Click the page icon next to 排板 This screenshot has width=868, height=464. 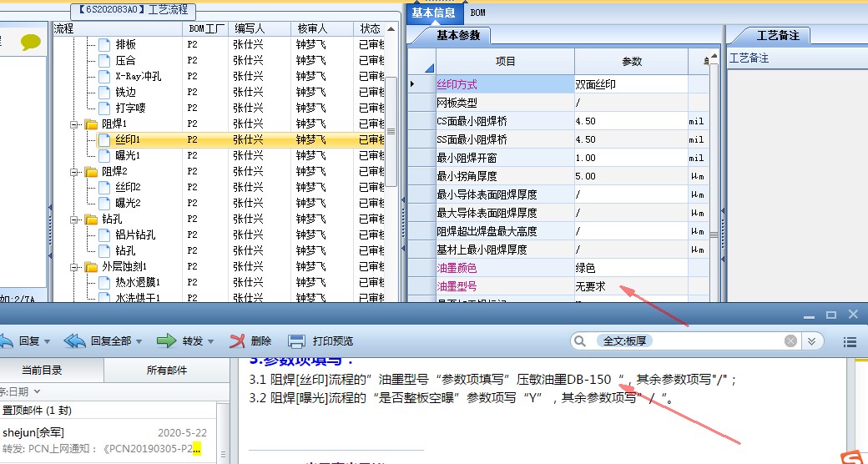(x=104, y=45)
